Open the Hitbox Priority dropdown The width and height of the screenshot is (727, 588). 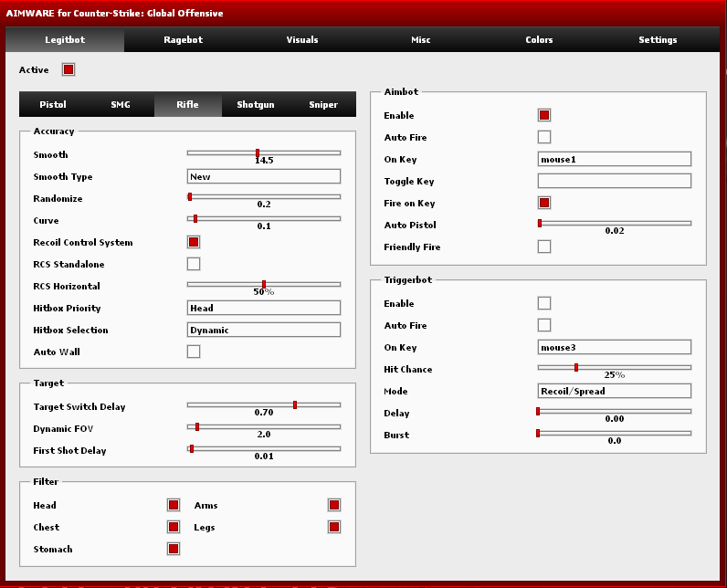[x=263, y=309]
